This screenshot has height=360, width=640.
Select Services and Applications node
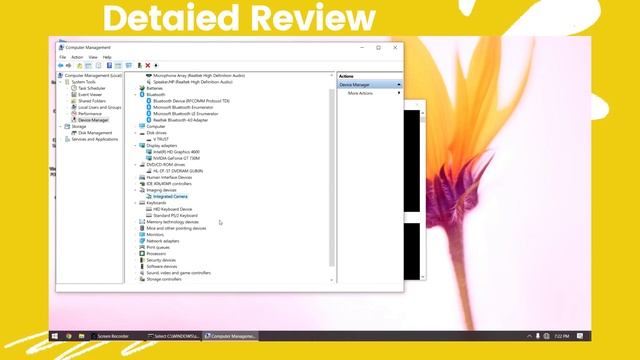pyautogui.click(x=95, y=139)
